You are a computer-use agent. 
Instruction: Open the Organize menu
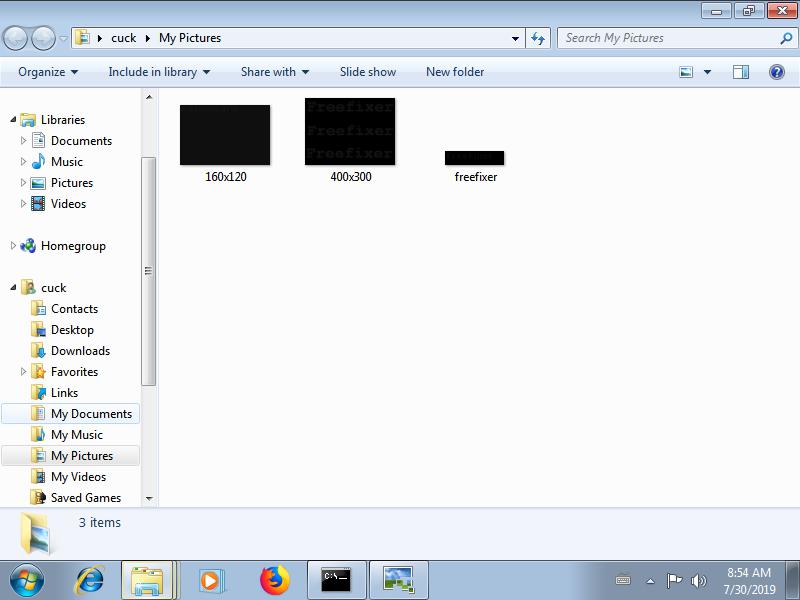click(x=48, y=72)
